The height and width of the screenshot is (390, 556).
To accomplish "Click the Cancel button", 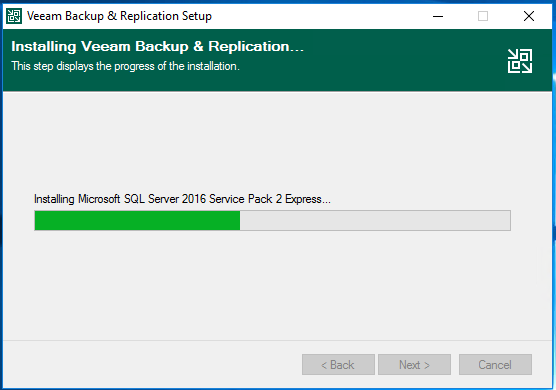I will [495, 364].
